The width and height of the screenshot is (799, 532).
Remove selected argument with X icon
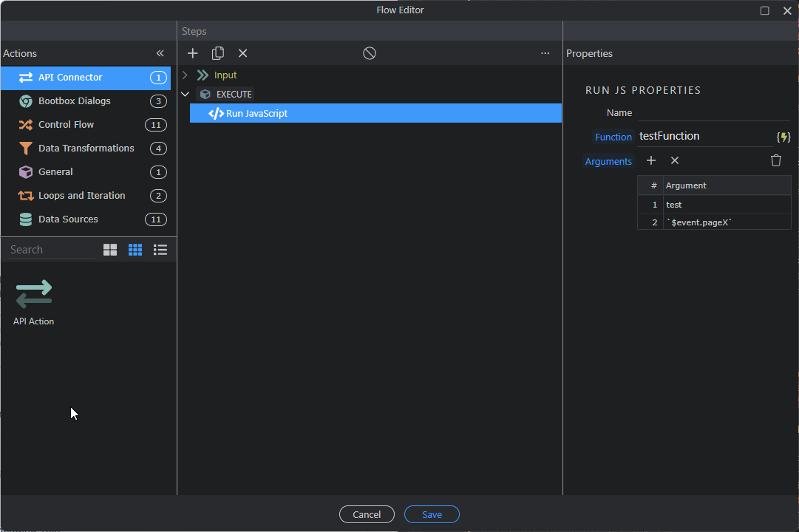click(674, 160)
